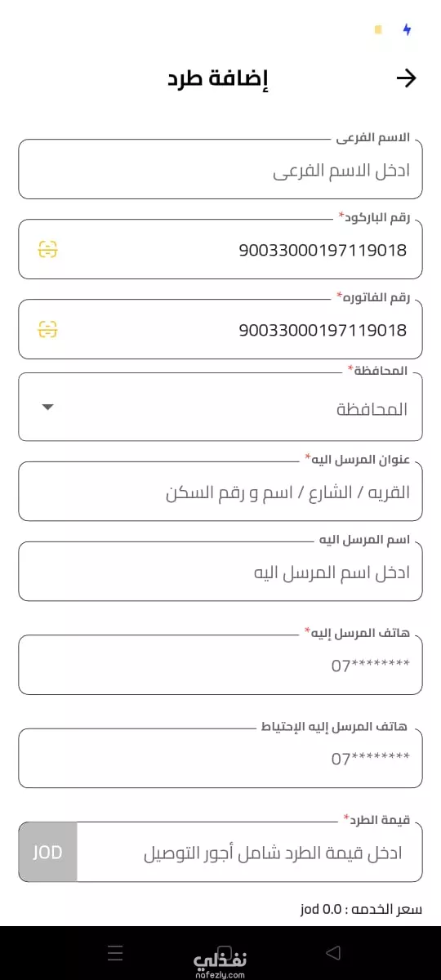Select the رقم الباركود number field

[220, 249]
